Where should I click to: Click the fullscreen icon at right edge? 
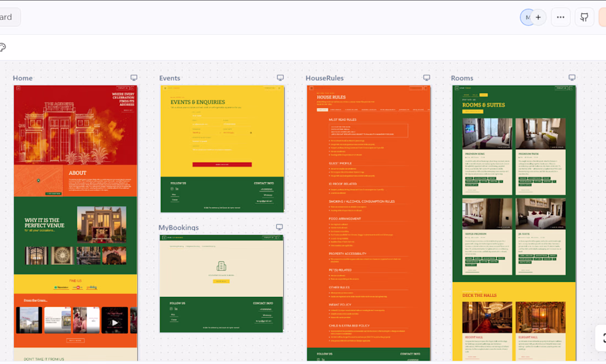(604, 338)
